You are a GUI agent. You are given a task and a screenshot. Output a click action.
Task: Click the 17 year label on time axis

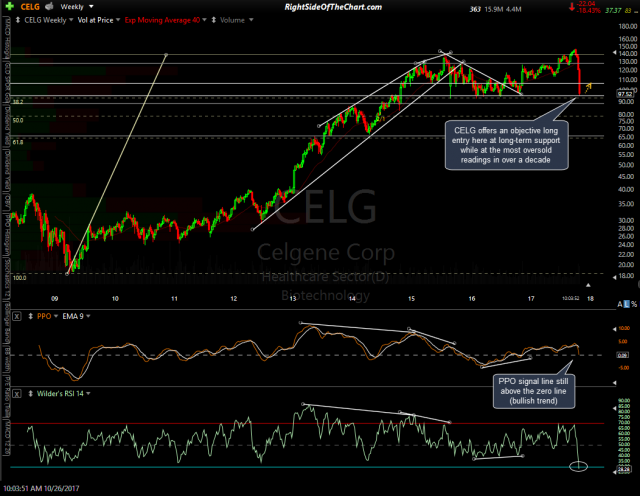pyautogui.click(x=531, y=298)
